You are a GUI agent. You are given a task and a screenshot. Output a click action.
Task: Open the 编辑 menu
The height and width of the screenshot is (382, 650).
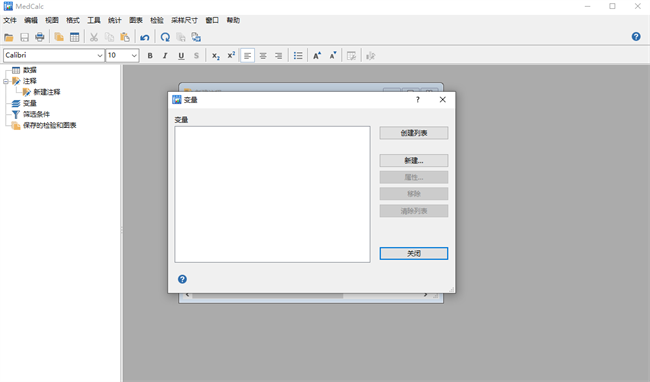point(31,20)
